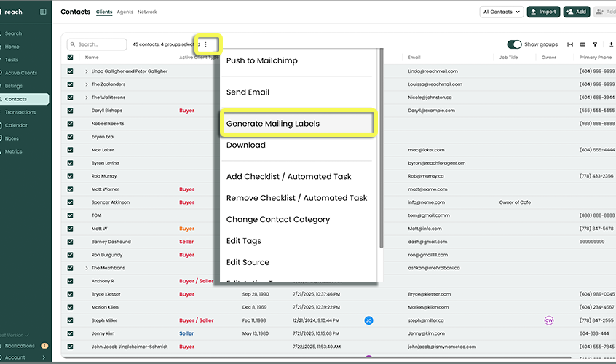Click the CW owner avatar for Steph Miller

click(x=549, y=320)
